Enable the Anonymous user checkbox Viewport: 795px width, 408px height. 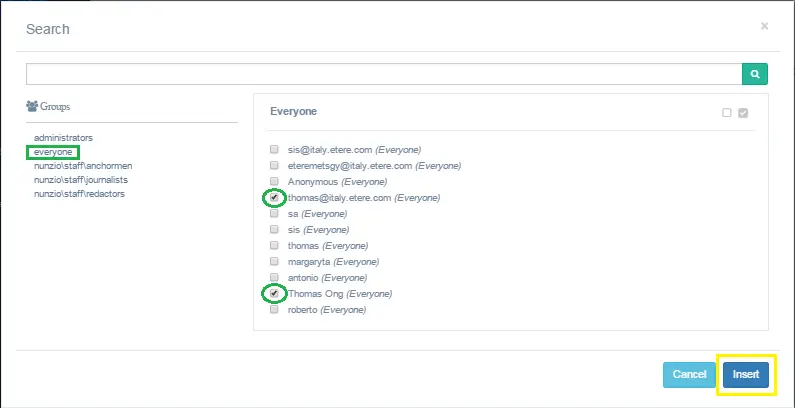[274, 182]
